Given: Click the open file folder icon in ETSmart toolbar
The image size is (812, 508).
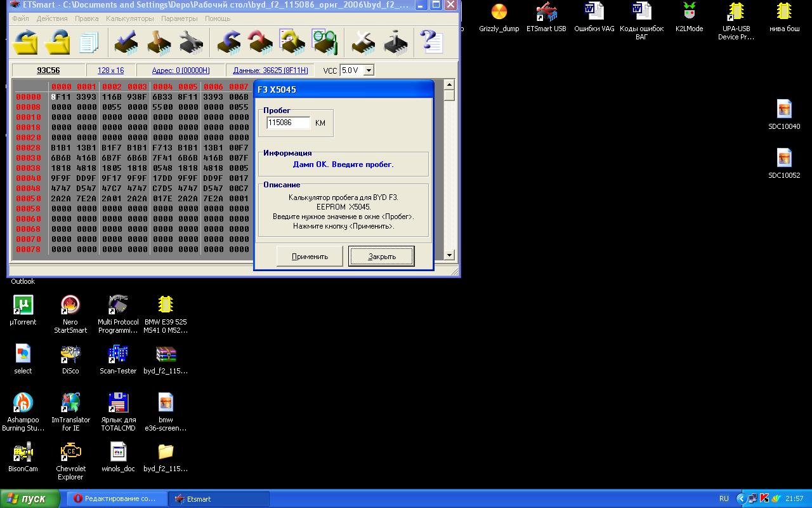Looking at the screenshot, I should 26,42.
